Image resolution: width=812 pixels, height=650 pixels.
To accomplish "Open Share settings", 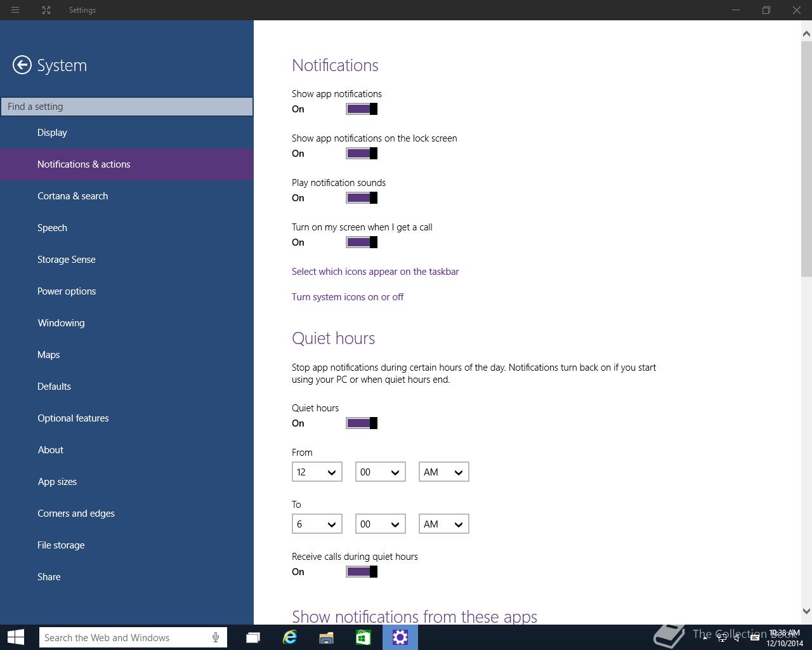I will pyautogui.click(x=127, y=577).
